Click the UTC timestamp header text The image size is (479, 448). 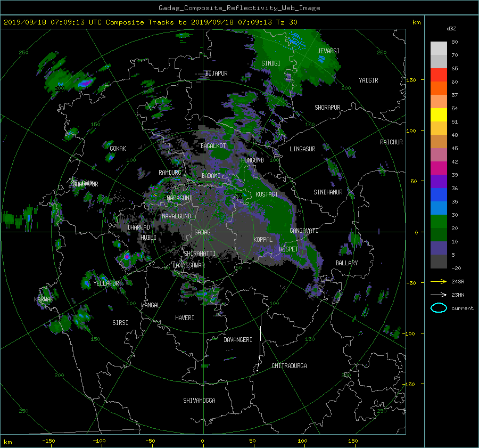[x=151, y=22]
